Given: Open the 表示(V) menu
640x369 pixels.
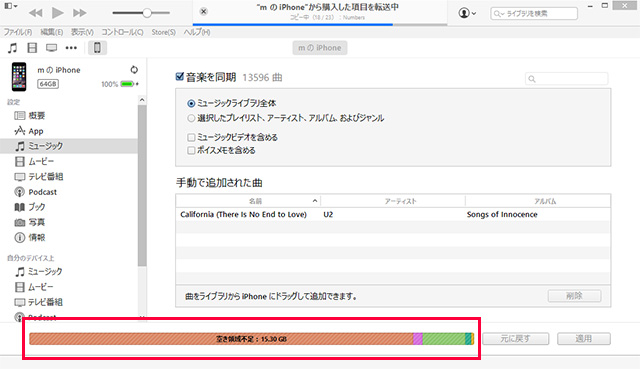Looking at the screenshot, I should point(82,32).
